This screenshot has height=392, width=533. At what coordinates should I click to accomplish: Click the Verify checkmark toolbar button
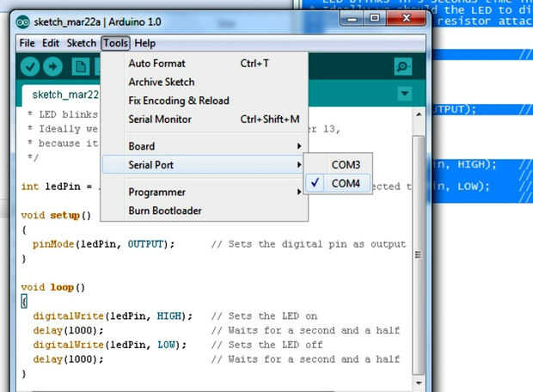(30, 67)
